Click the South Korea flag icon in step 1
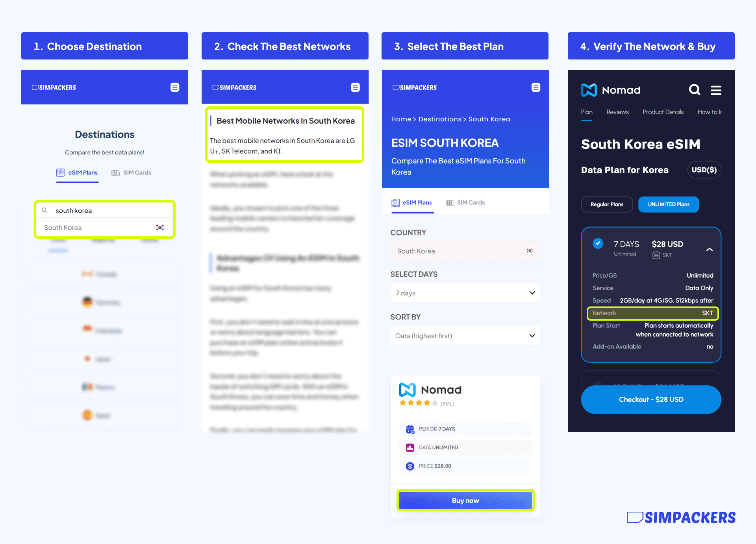This screenshot has width=756, height=544. [161, 228]
